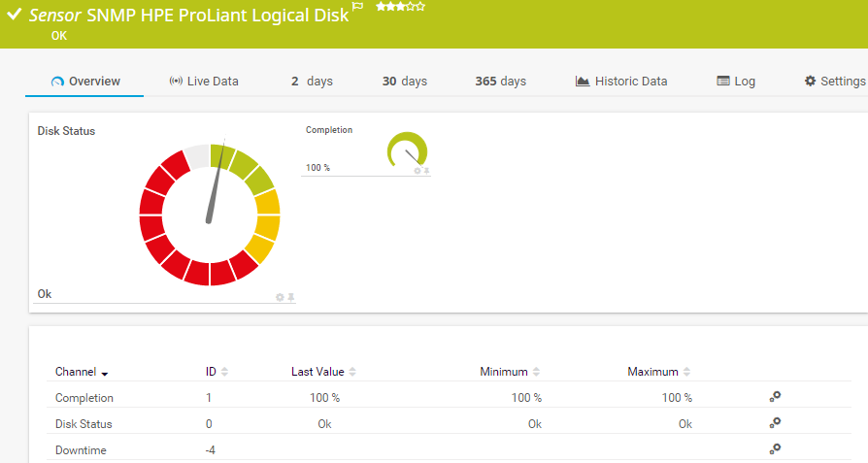Open channel settings for the Downtime row
The image size is (868, 463).
point(775,449)
